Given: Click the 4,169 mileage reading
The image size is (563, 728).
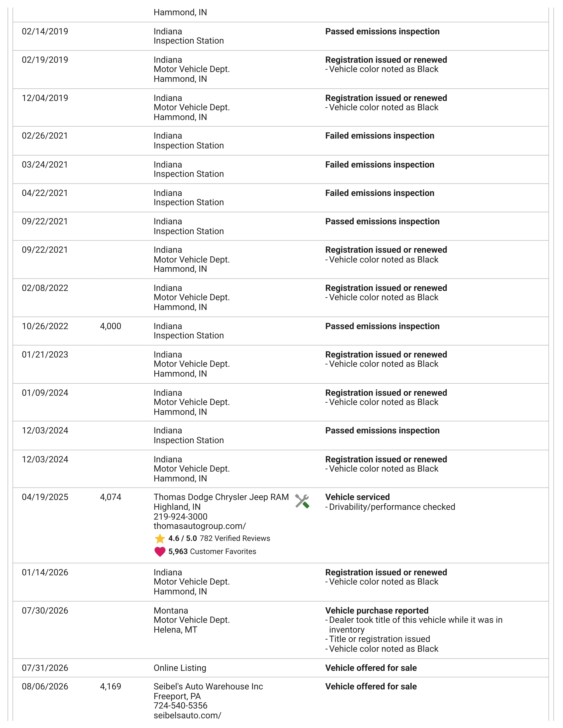Looking at the screenshot, I should click(110, 686).
